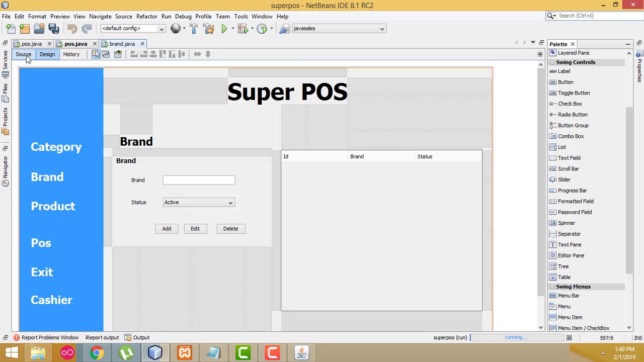The width and height of the screenshot is (644, 362).
Task: Open Chrome from the taskbar
Action: tap(97, 352)
